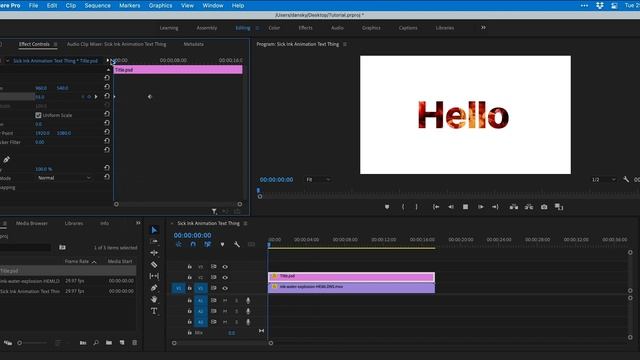This screenshot has height=360, width=640.
Task: Click Mark In in the Program monitor
Action: click(402, 207)
